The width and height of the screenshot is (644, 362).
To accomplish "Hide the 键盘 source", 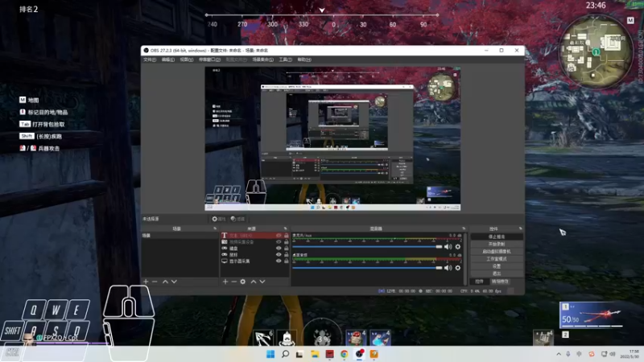I will click(x=279, y=249).
